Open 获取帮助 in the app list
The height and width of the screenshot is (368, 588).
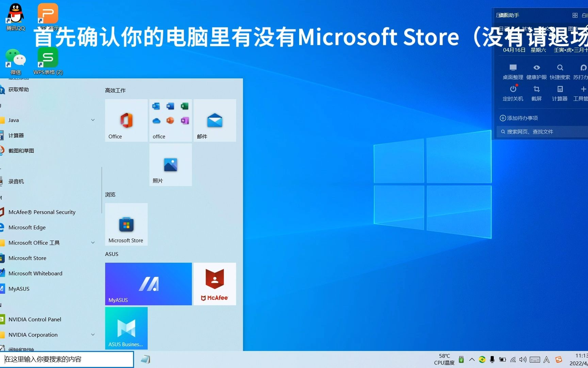[x=49, y=89]
